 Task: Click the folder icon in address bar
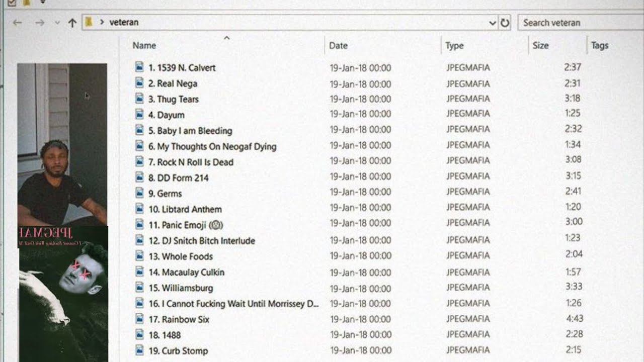coord(89,22)
